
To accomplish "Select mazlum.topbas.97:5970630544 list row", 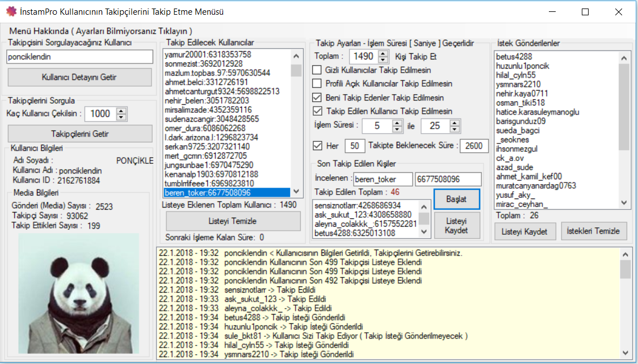I will coord(227,73).
